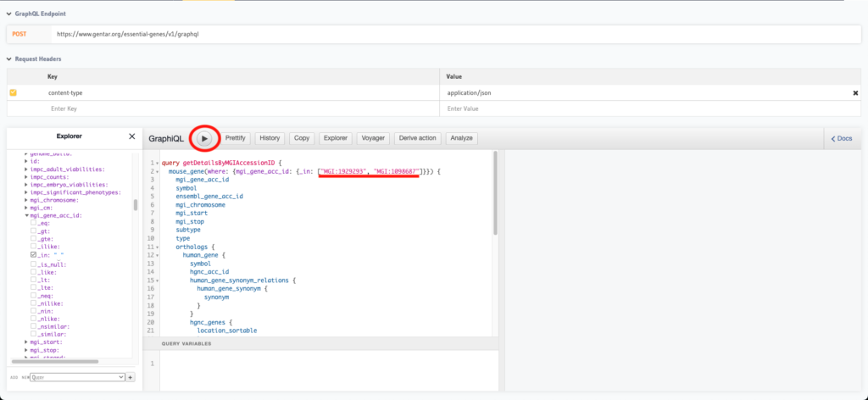Collapse the Request Headers section
Viewport: 868px width, 400px height.
click(8, 58)
